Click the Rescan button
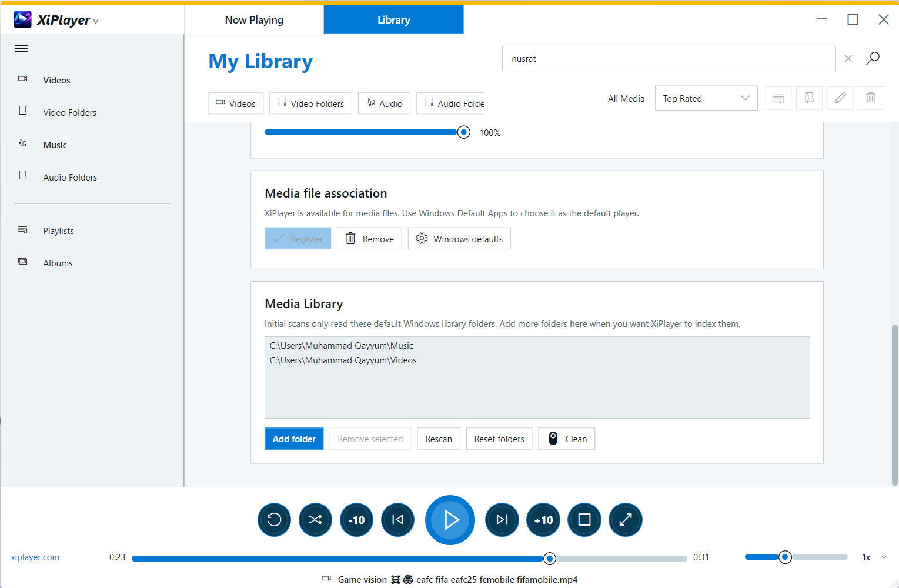The height and width of the screenshot is (588, 899). tap(439, 439)
